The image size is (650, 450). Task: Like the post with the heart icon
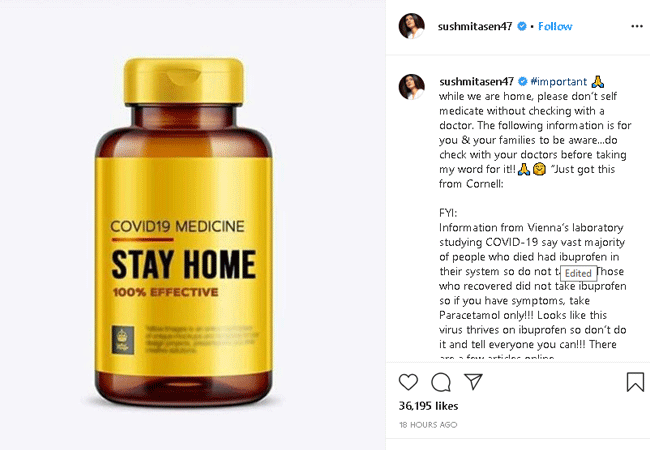(408, 382)
